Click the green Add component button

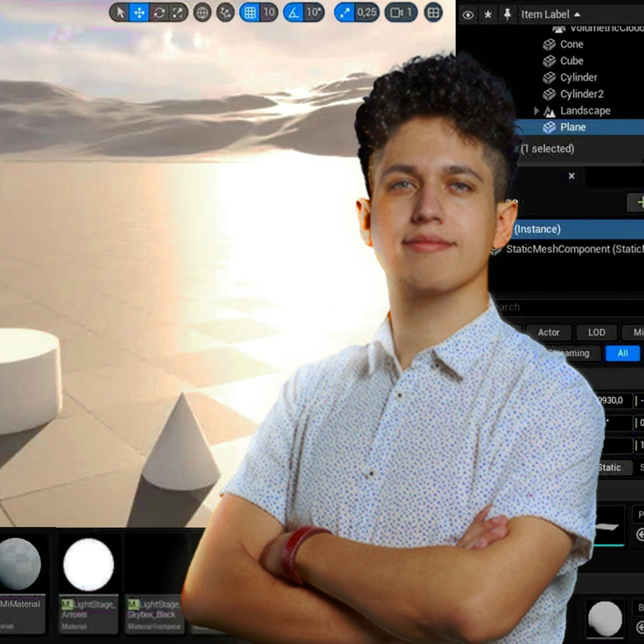636,203
